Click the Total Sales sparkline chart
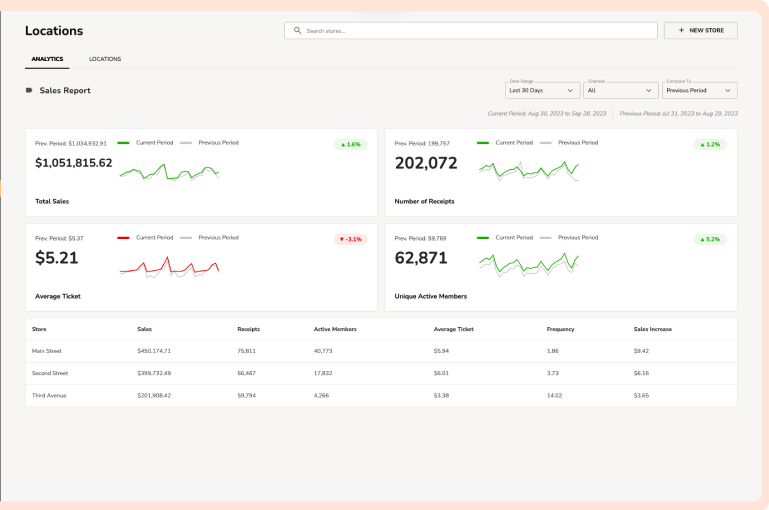Viewport: 769px width, 510px height. [x=169, y=172]
